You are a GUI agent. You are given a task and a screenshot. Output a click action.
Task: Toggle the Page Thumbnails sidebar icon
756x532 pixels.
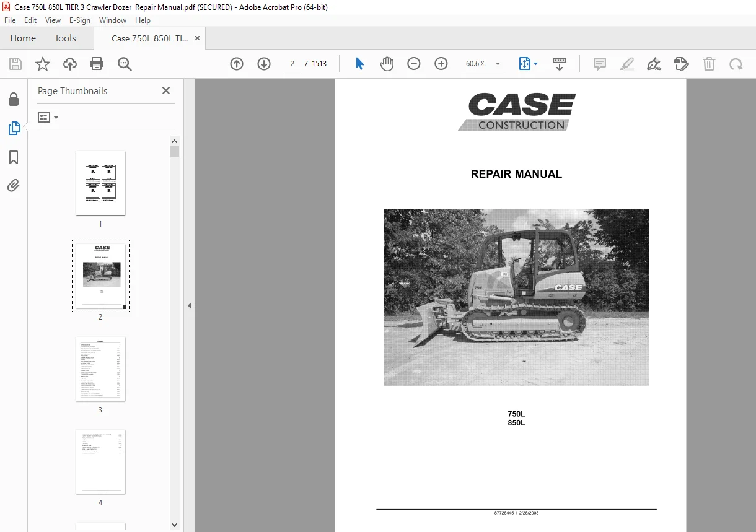(x=14, y=128)
